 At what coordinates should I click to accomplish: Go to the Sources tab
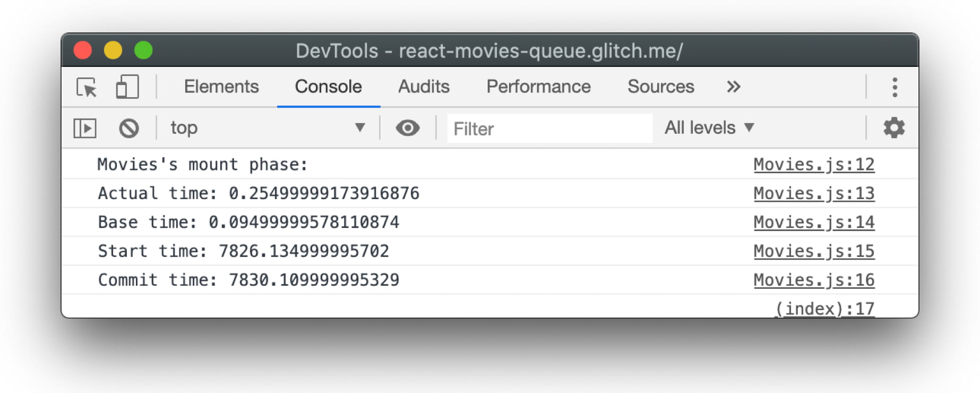click(x=660, y=87)
